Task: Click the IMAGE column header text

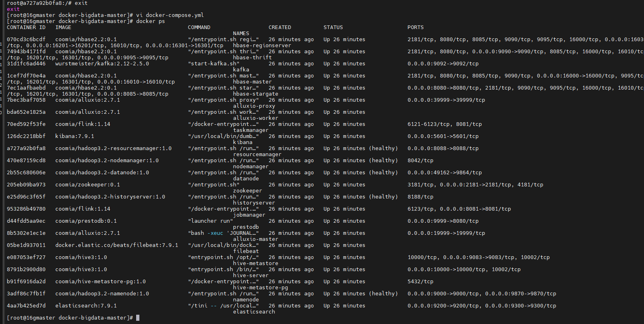Action: click(63, 27)
